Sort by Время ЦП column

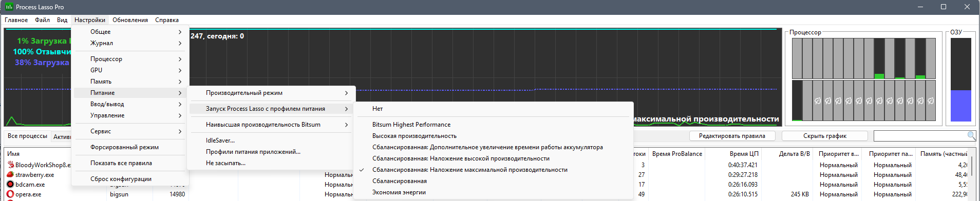[x=744, y=154]
